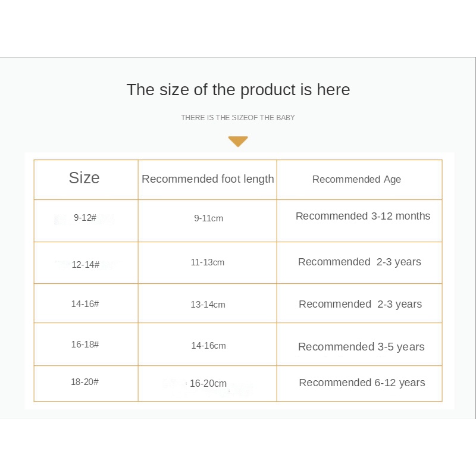Select the 14-16cm foot length cell

pos(208,346)
